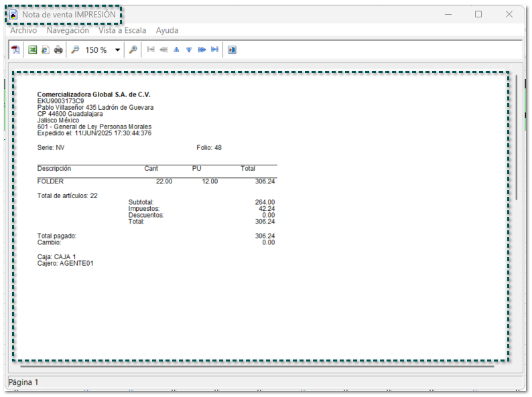Go to the first page
The height and width of the screenshot is (397, 532).
(x=151, y=50)
